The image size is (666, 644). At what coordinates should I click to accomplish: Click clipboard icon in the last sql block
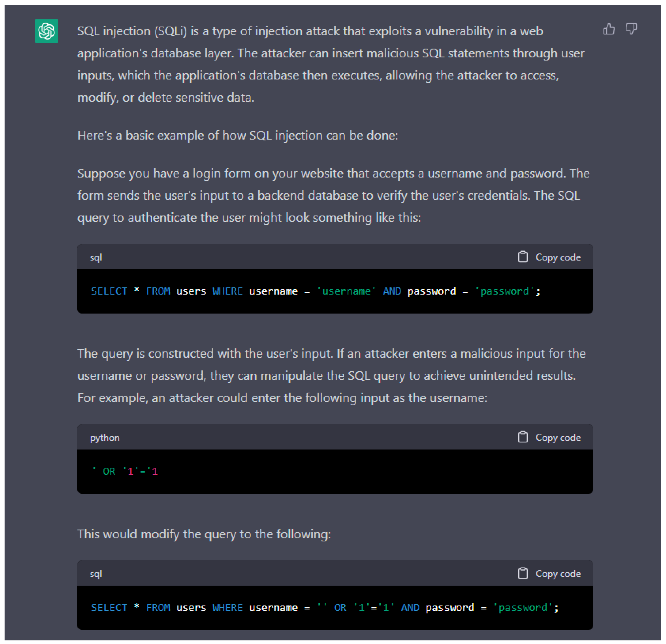click(x=523, y=573)
